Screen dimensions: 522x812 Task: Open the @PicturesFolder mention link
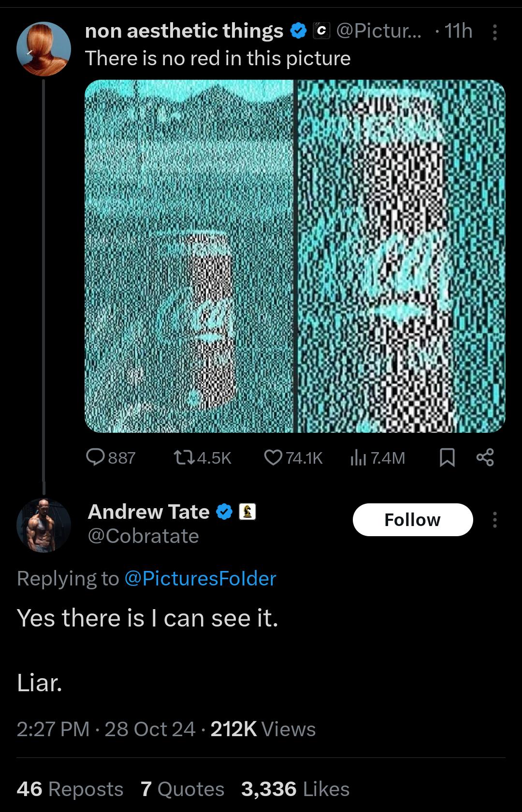tap(200, 578)
